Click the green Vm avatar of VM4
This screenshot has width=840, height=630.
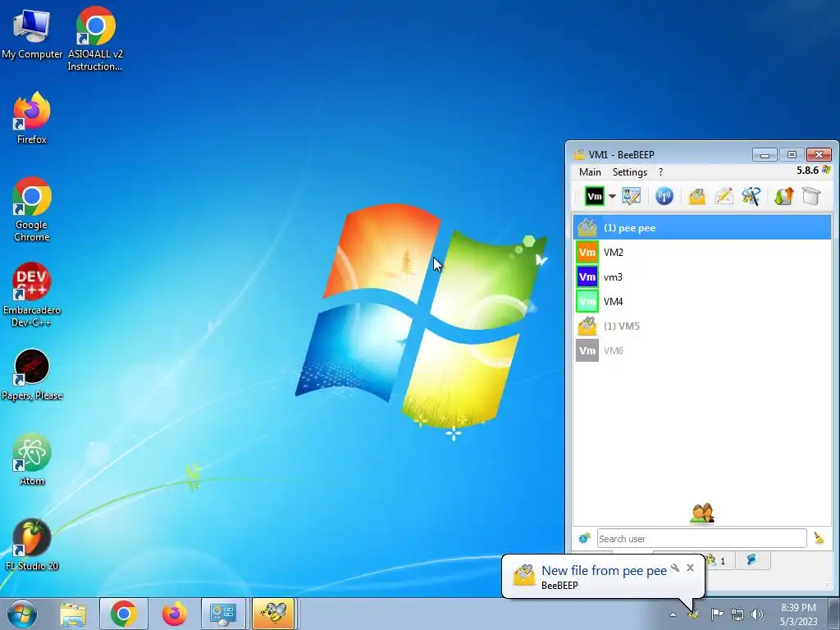click(587, 302)
